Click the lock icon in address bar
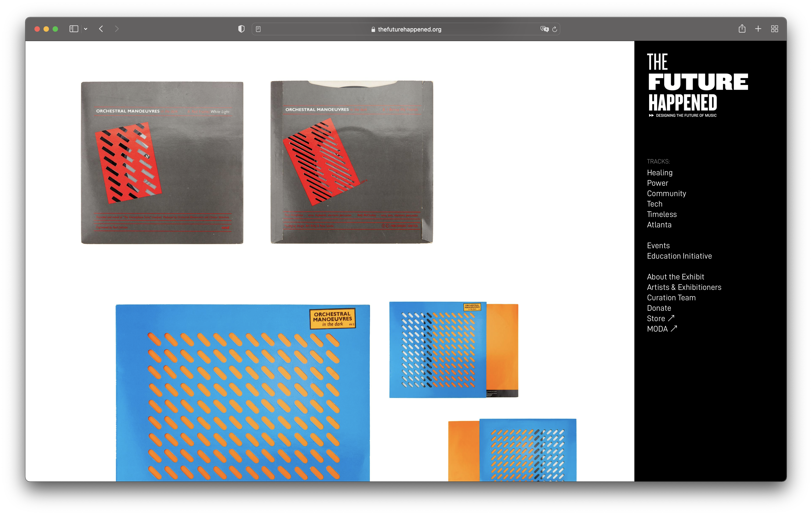 (x=373, y=29)
